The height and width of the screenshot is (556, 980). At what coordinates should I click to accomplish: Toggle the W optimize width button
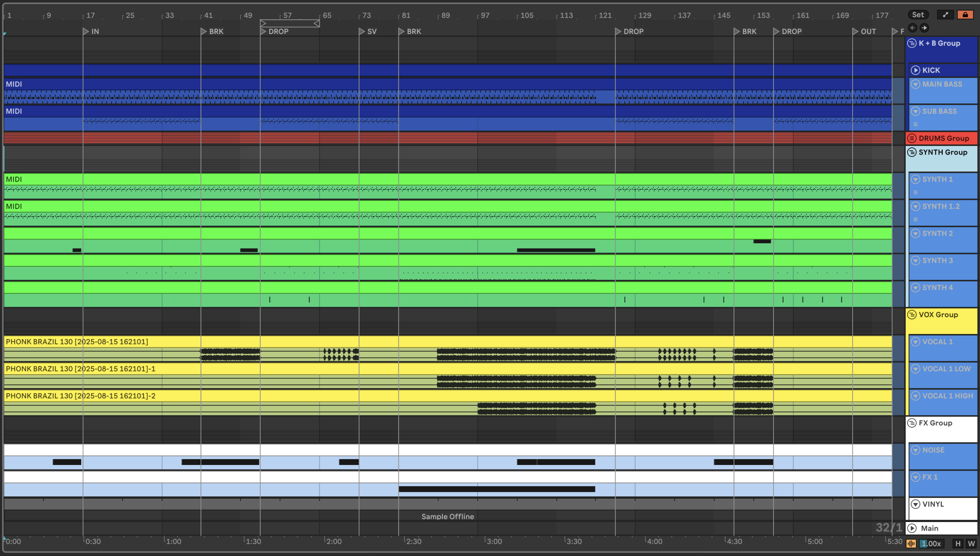pyautogui.click(x=971, y=543)
